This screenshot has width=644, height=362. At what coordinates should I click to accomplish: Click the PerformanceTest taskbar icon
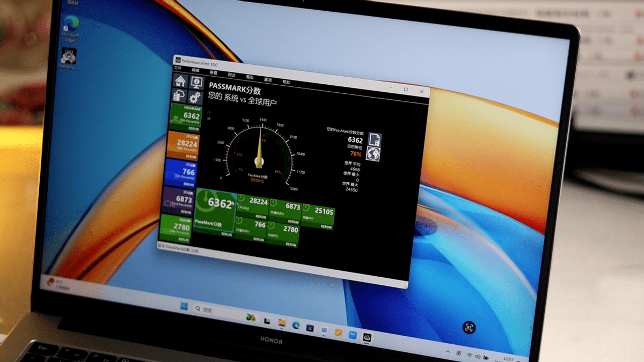(x=368, y=338)
